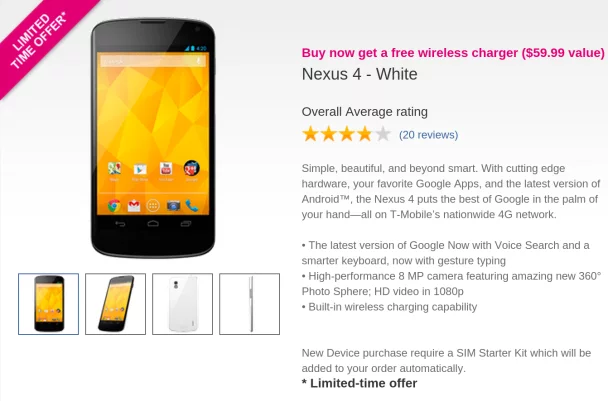Click the blue Phone dialer icon
This screenshot has width=608, height=401.
[192, 206]
